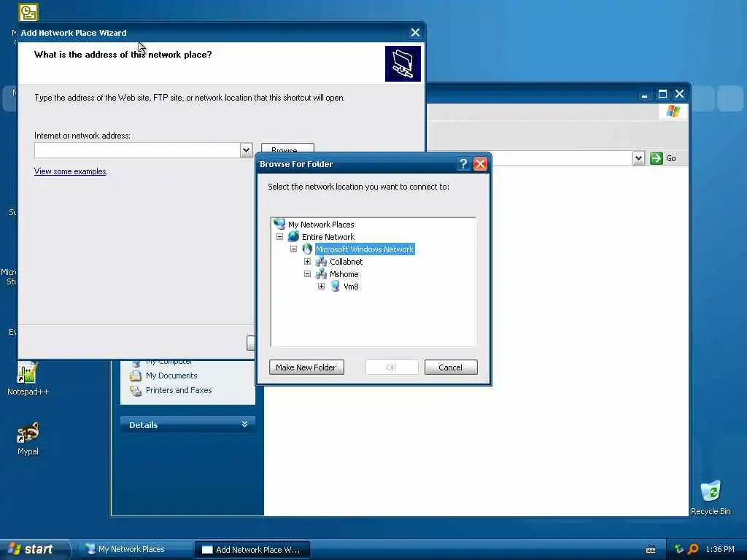Click the My Documents folder icon
747x560 pixels.
click(136, 376)
